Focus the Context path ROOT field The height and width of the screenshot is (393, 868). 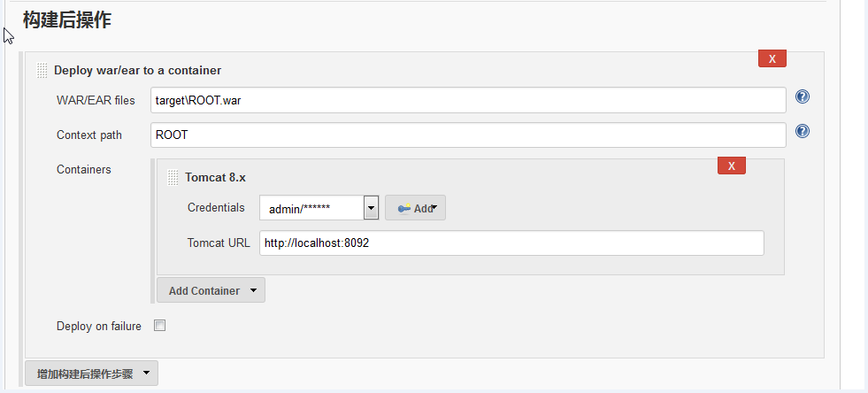click(468, 135)
